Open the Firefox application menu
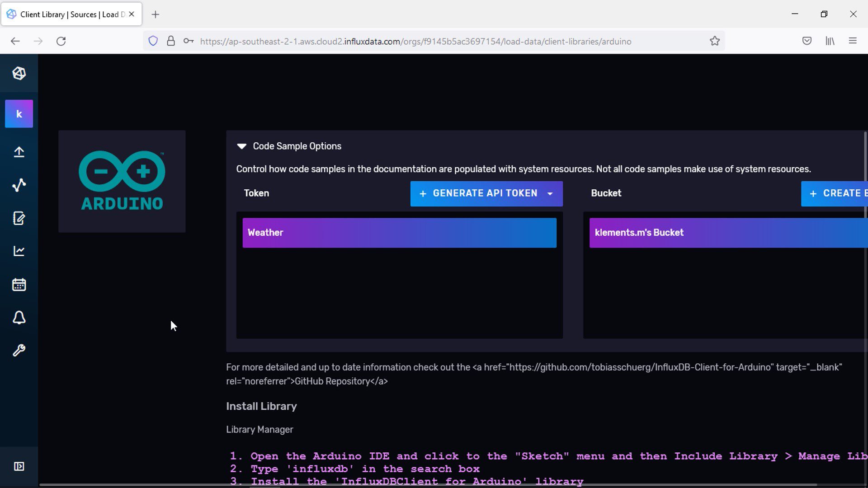 pos(853,41)
